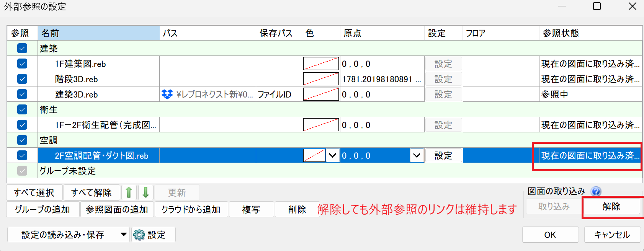
Task: Click the green move-down arrow icon
Action: 145,192
